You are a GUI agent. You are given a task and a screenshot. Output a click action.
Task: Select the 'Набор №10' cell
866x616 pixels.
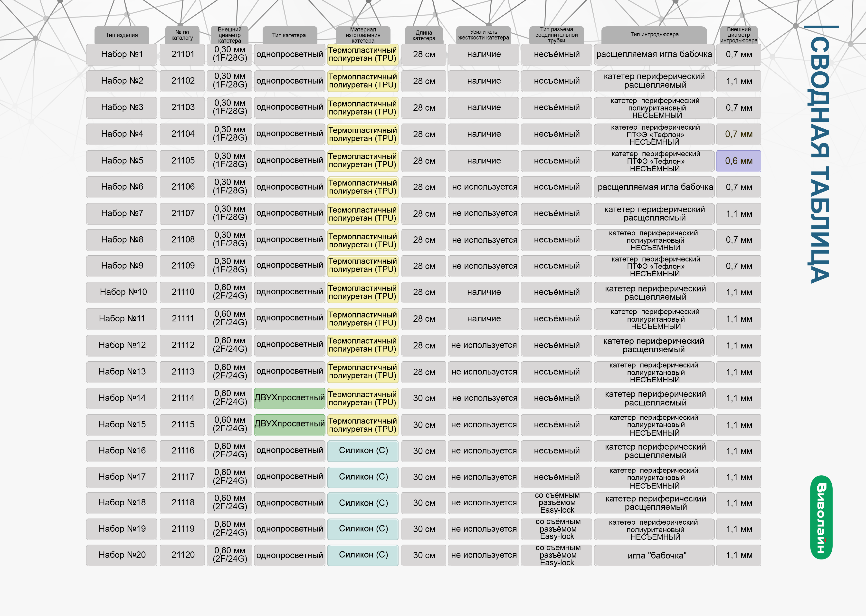pyautogui.click(x=122, y=292)
